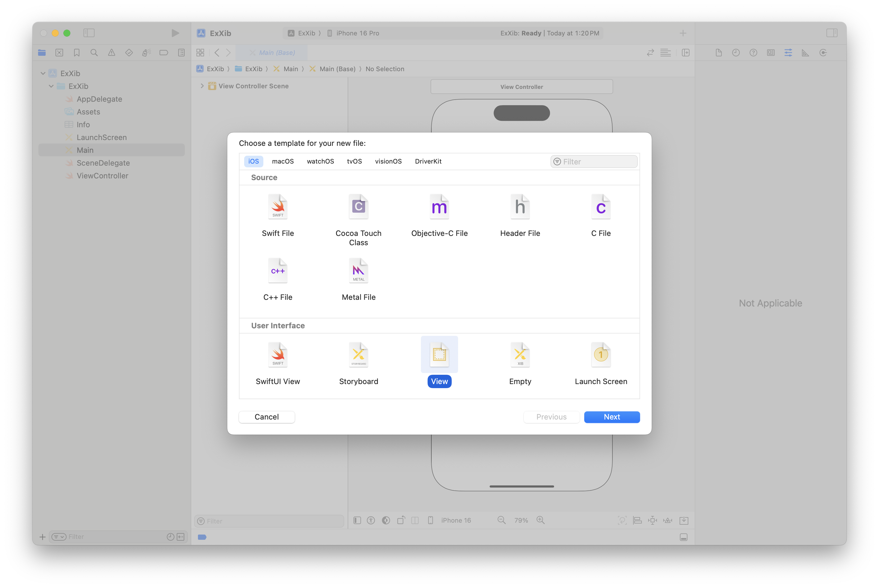The width and height of the screenshot is (879, 588).
Task: Expand the View Controller Scene item
Action: 202,86
